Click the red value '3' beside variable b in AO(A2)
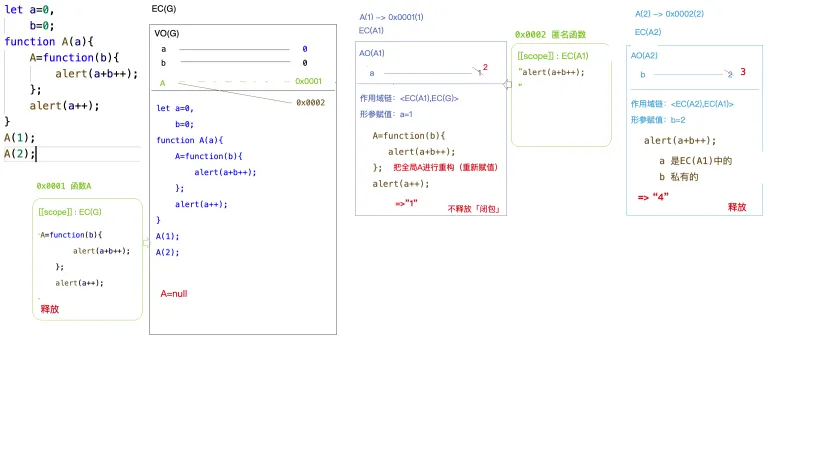 pyautogui.click(x=743, y=72)
